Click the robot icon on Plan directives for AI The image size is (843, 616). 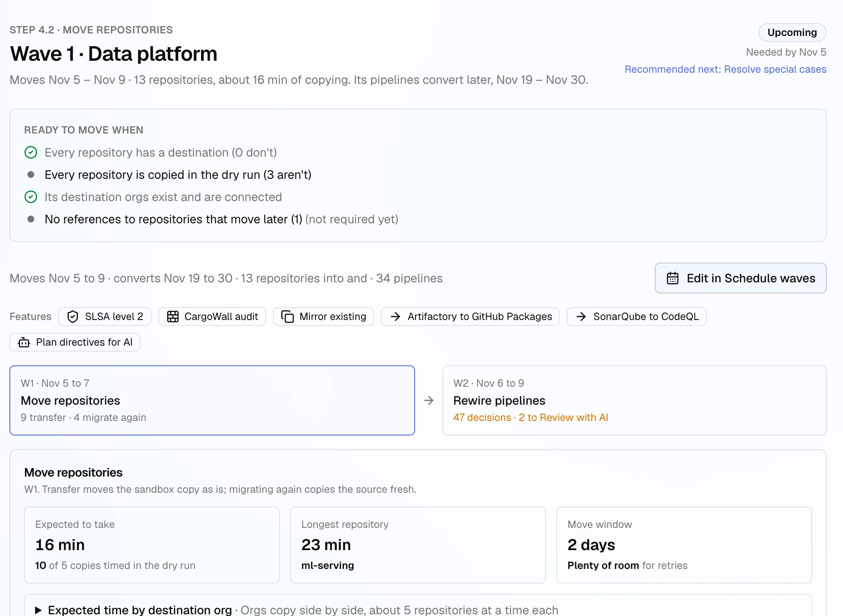click(x=24, y=343)
